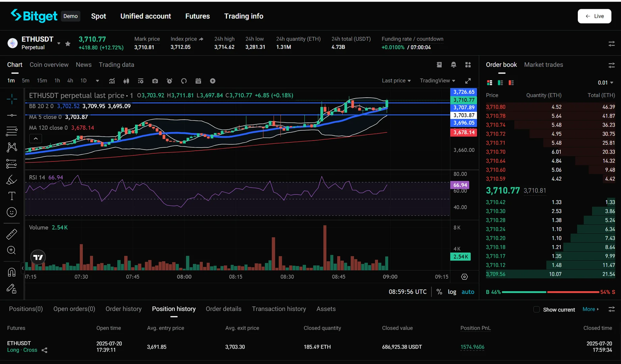621x364 pixels.
Task: Open the TradingView chart type dropdown
Action: (x=437, y=81)
